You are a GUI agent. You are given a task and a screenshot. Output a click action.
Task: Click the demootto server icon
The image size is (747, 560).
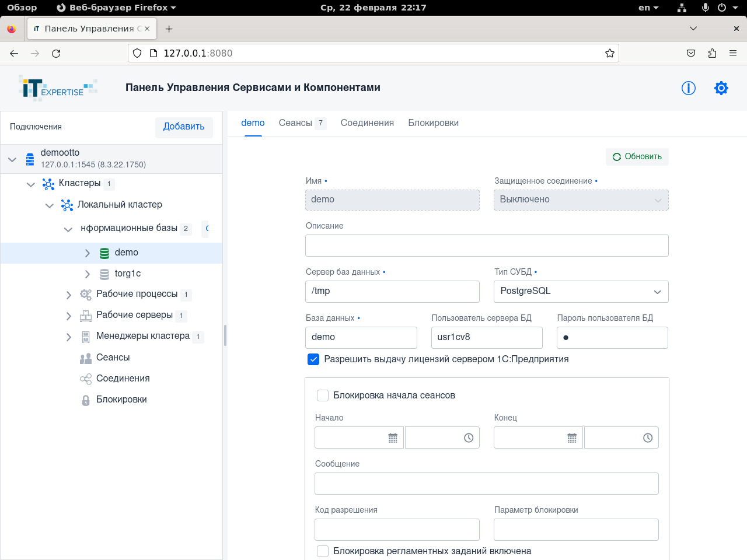(30, 159)
